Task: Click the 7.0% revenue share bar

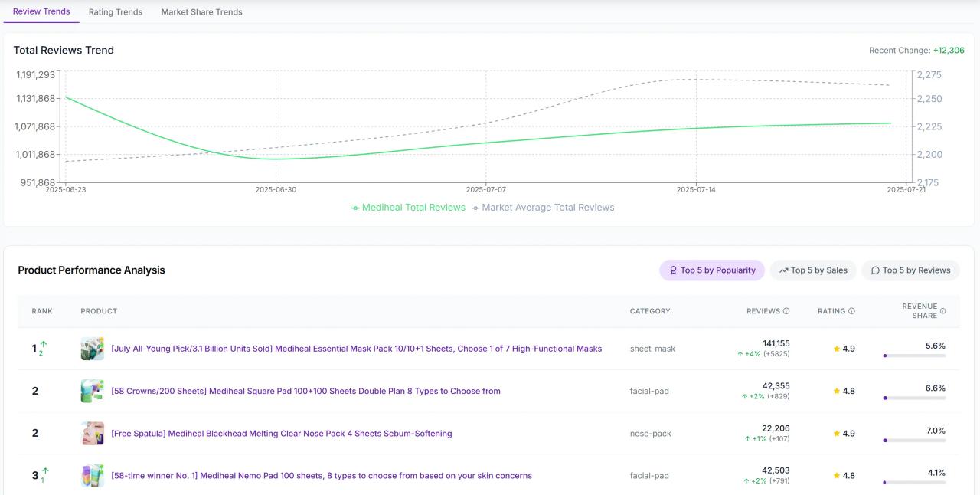Action: [914, 440]
